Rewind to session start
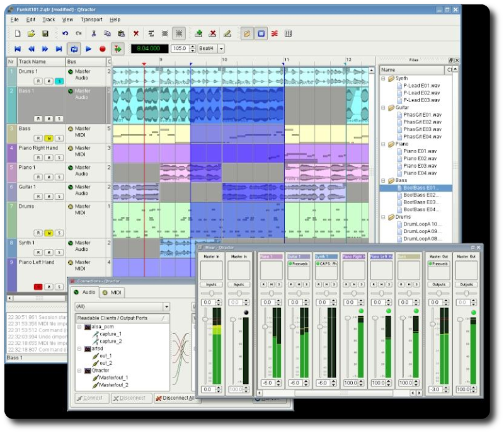Image resolution: width=504 pixels, height=433 pixels. [x=18, y=49]
